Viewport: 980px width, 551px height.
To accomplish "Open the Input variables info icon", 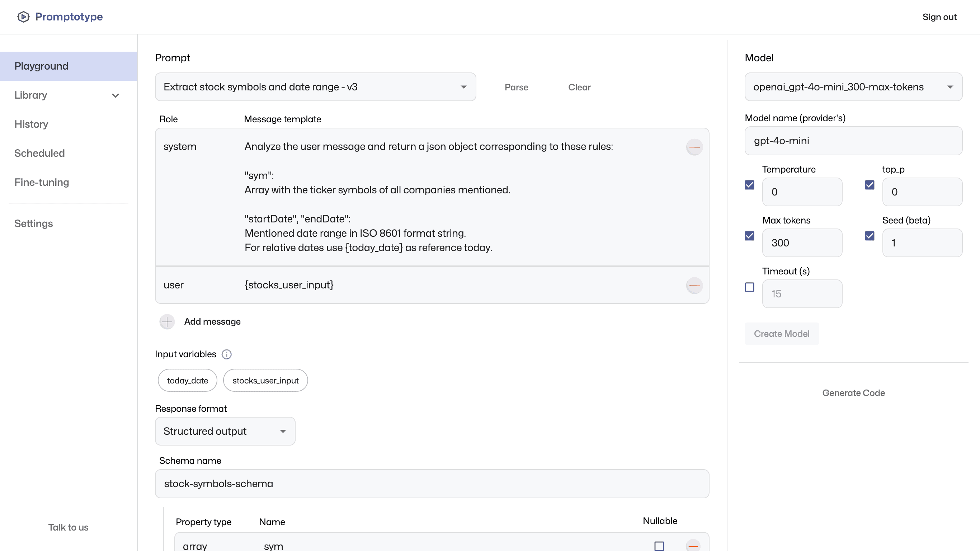I will coord(227,355).
